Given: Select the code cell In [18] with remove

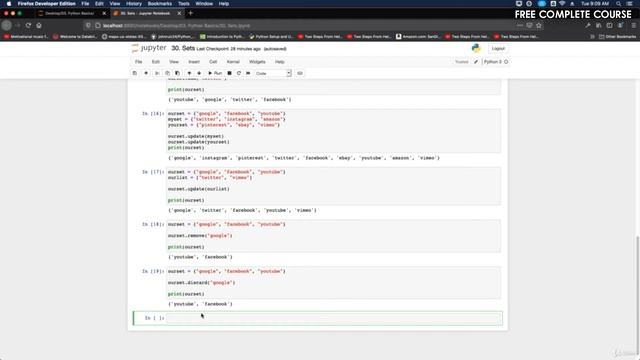Looking at the screenshot, I should tap(334, 236).
